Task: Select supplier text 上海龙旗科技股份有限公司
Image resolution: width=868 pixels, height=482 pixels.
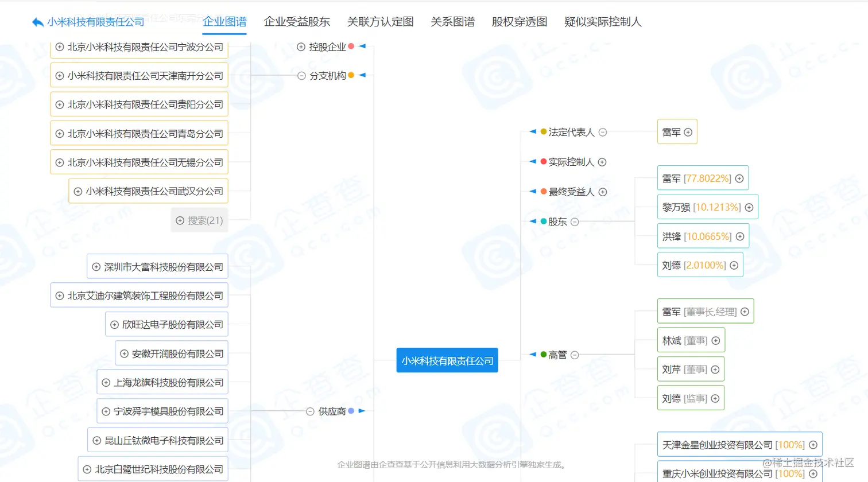Action: [168, 382]
